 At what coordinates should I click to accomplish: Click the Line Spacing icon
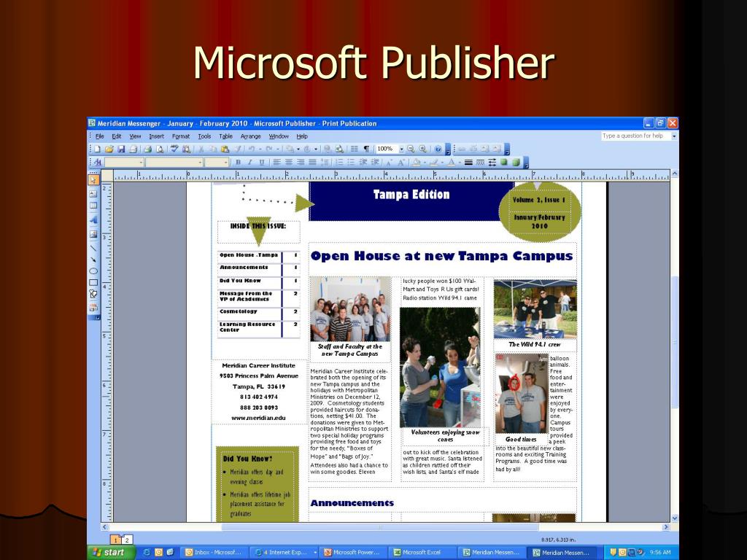[x=325, y=163]
